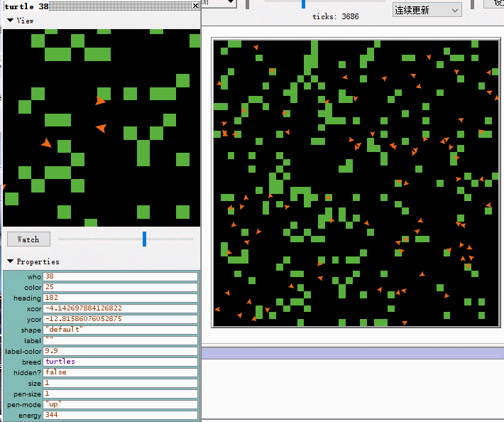Click the Watch button
The height and width of the screenshot is (422, 504).
click(x=28, y=239)
